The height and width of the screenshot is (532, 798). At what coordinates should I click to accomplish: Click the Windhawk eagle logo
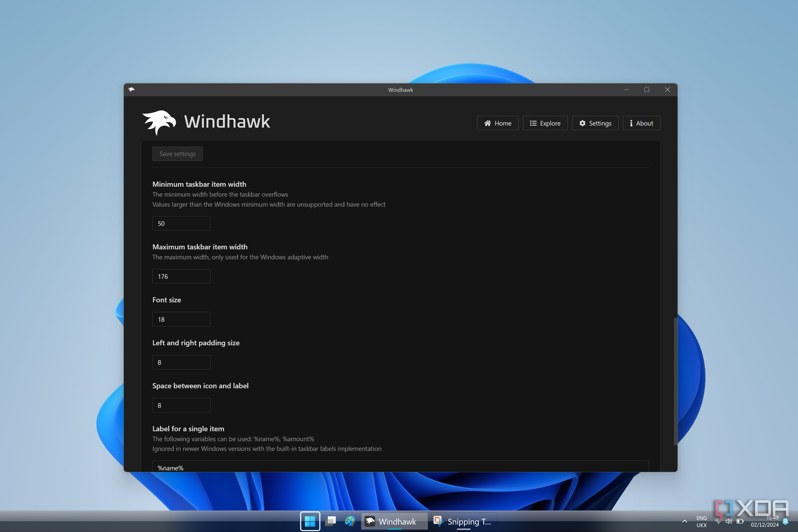point(159,123)
